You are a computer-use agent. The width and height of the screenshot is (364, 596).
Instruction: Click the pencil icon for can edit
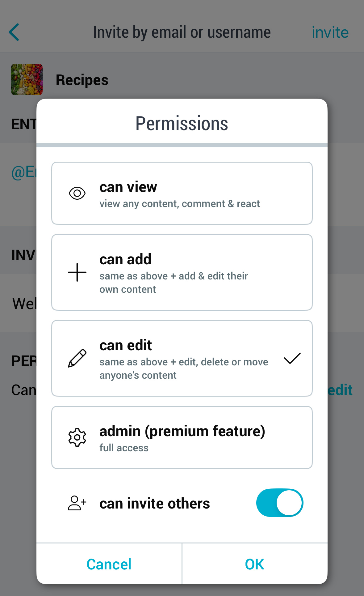(x=77, y=358)
